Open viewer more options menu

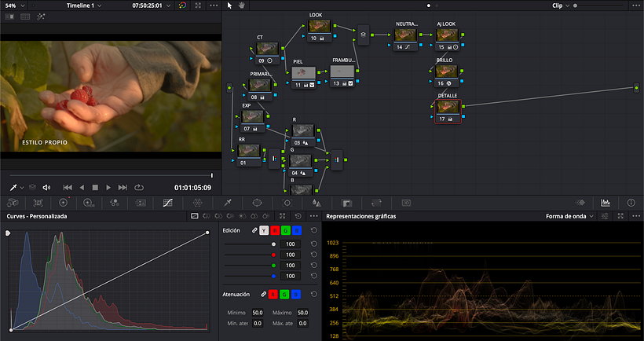[214, 5]
